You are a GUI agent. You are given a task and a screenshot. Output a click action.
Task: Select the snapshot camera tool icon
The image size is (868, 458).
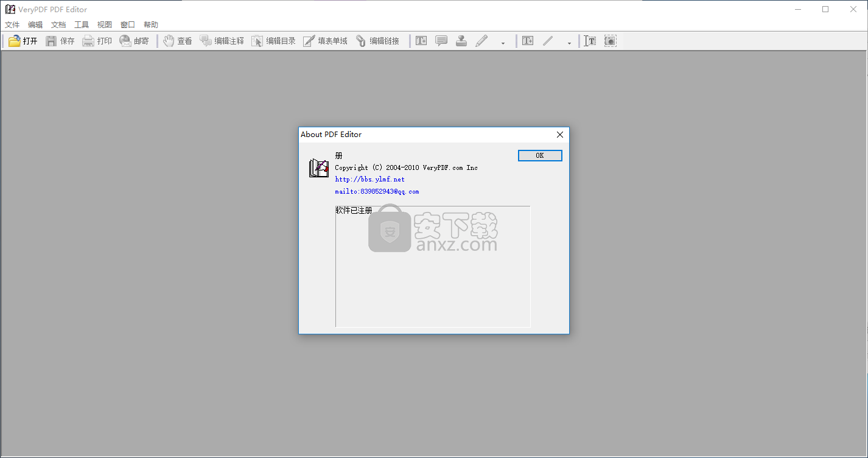tap(611, 41)
